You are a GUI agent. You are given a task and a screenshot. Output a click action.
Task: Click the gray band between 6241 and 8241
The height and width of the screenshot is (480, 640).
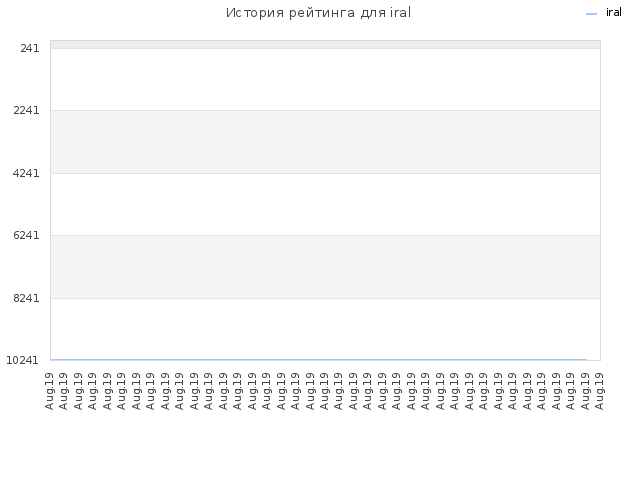[x=325, y=267]
